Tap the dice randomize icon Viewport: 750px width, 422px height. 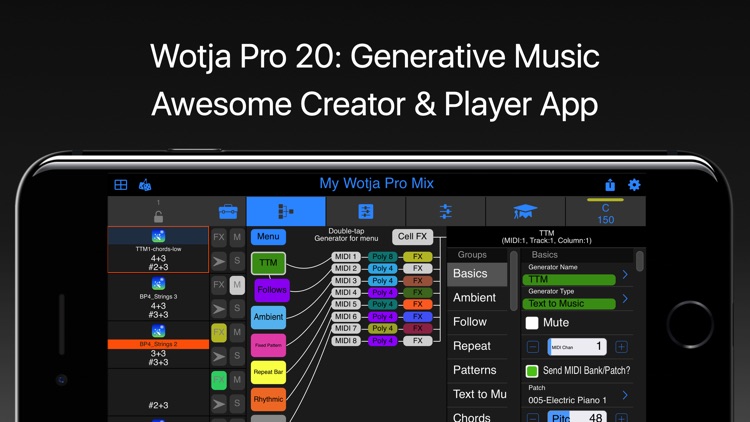145,185
